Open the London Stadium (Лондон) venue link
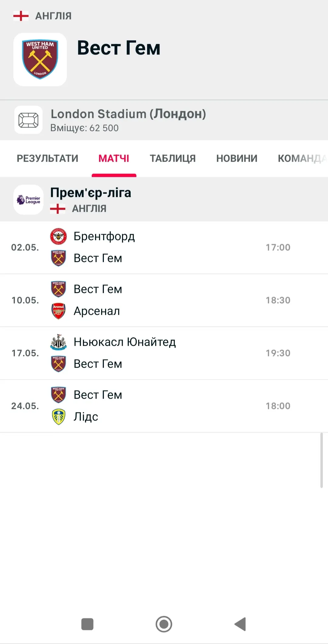 pos(128,114)
